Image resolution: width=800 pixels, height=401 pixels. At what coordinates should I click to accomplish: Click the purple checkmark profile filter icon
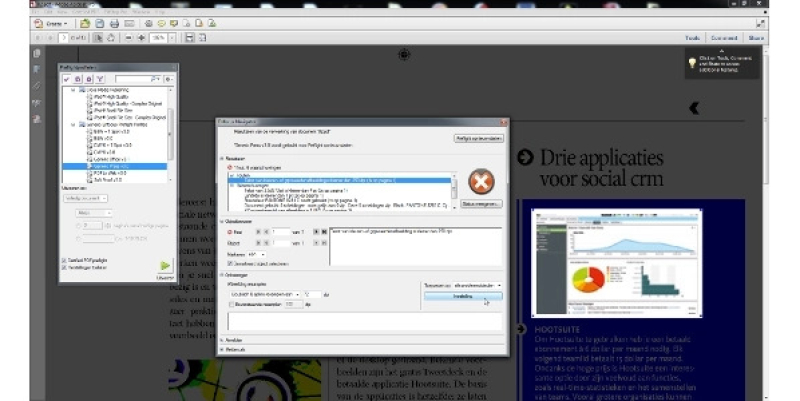[66, 79]
